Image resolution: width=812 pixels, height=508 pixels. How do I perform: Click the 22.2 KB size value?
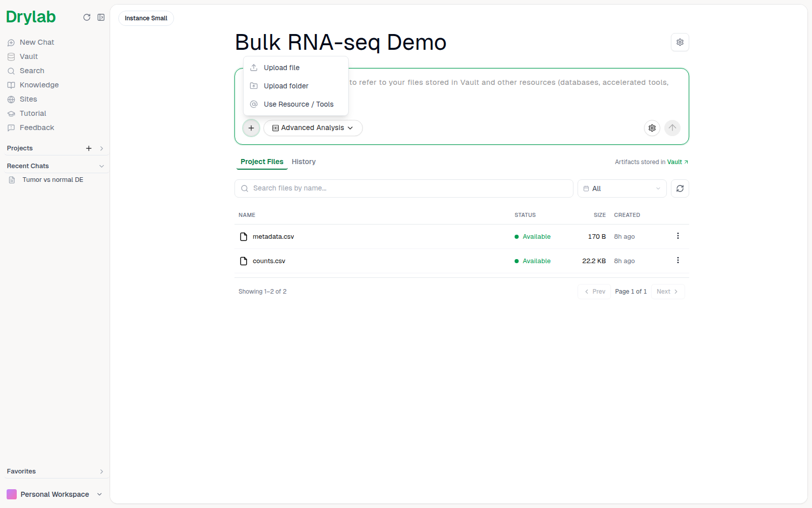[594, 261]
